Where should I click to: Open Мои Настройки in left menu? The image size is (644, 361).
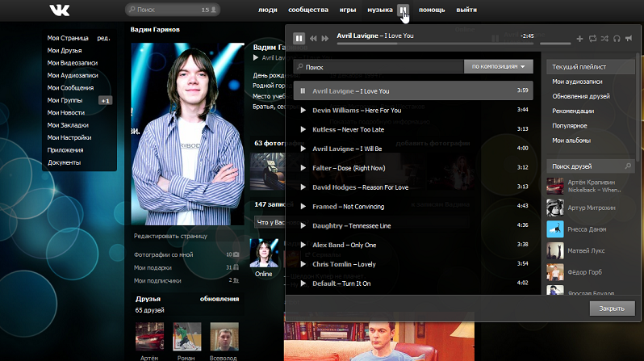pyautogui.click(x=69, y=137)
